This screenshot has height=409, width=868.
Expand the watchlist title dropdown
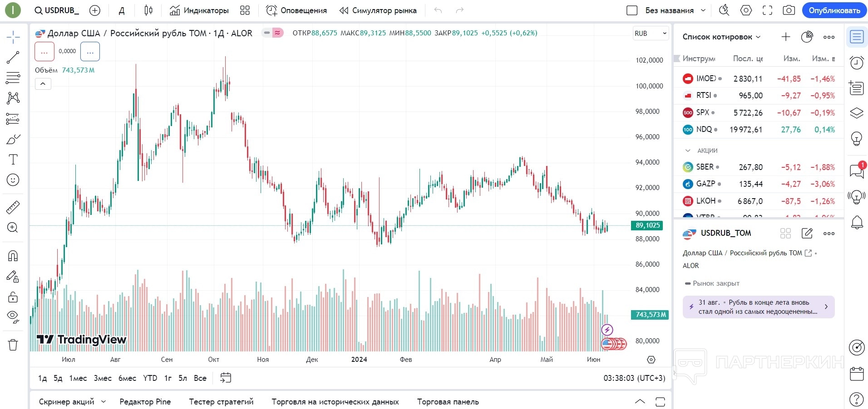[721, 37]
